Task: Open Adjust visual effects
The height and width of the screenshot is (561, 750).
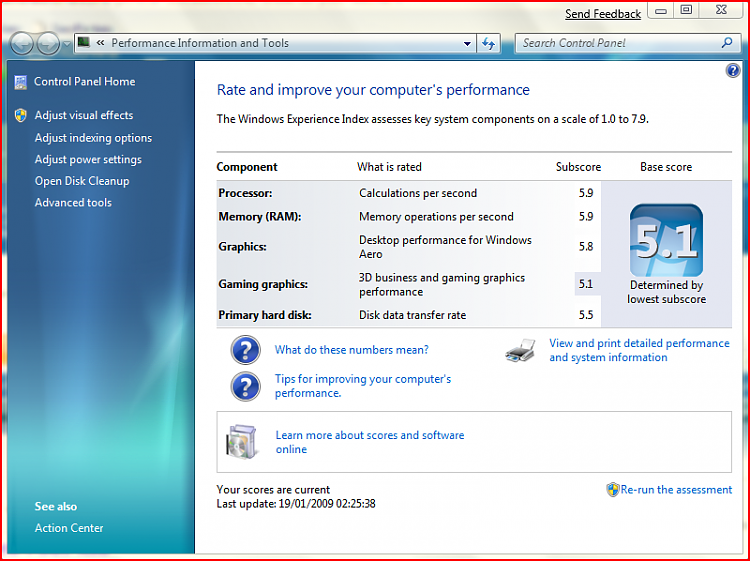Action: click(x=84, y=115)
